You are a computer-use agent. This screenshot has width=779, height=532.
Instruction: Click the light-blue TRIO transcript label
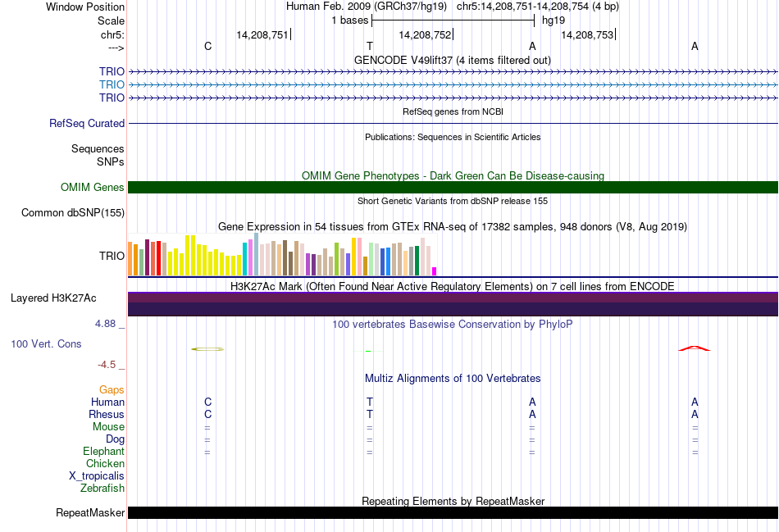coord(112,84)
